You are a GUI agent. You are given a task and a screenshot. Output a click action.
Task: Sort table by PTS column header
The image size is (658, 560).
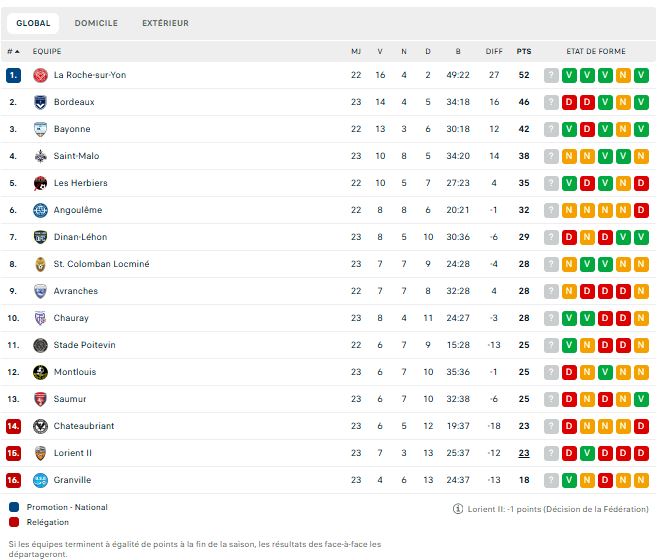tap(524, 51)
